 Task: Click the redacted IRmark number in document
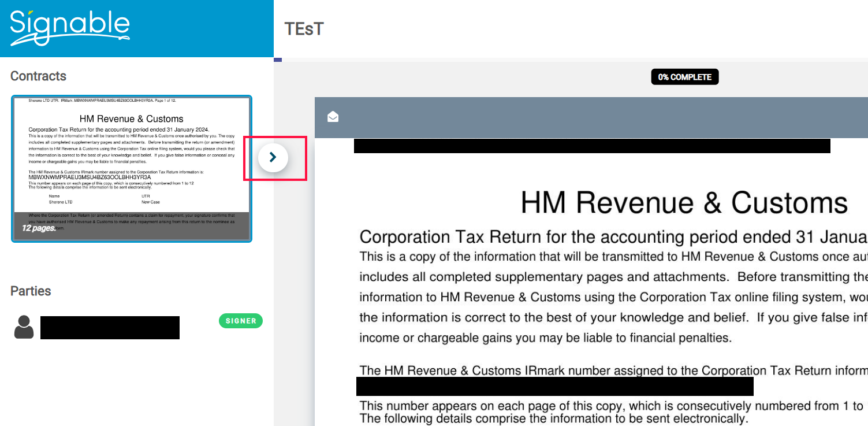coord(554,386)
